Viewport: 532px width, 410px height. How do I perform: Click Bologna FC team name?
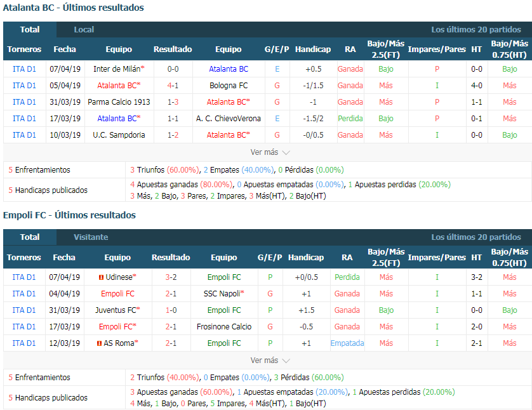tap(229, 86)
